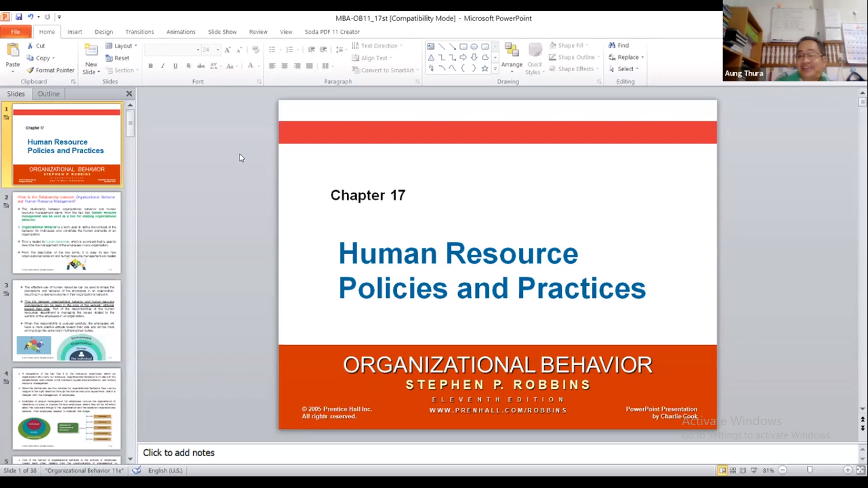Open the Font name combo box
This screenshot has height=488, width=868.
(x=173, y=50)
